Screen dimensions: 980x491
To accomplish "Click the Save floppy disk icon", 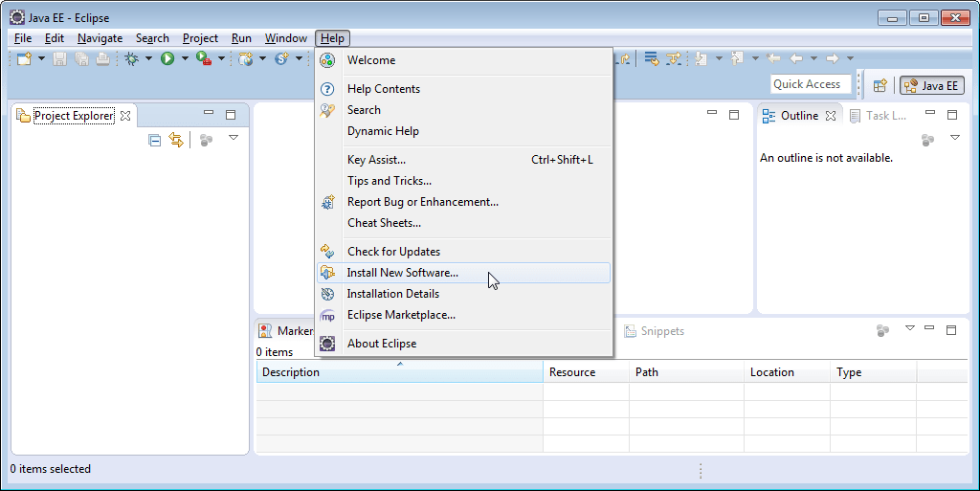I will pyautogui.click(x=59, y=58).
